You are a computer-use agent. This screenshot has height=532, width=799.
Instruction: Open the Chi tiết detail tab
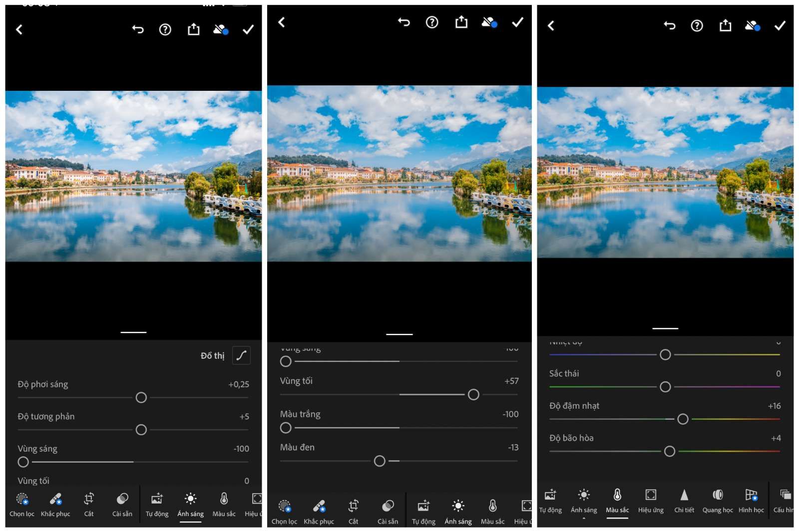tap(684, 501)
